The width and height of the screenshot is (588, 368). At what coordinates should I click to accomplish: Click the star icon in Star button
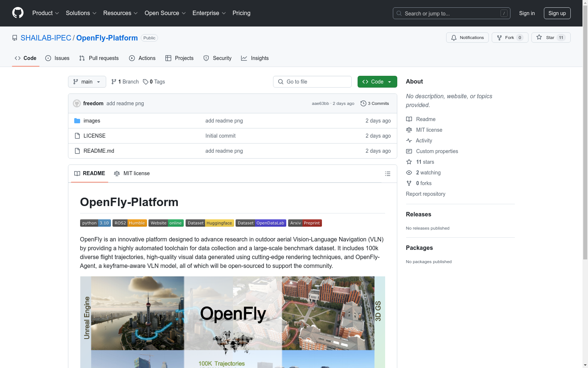pyautogui.click(x=539, y=37)
